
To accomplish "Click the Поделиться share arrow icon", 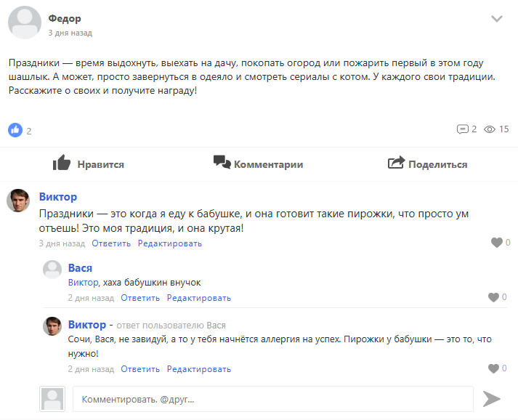I will tap(396, 162).
